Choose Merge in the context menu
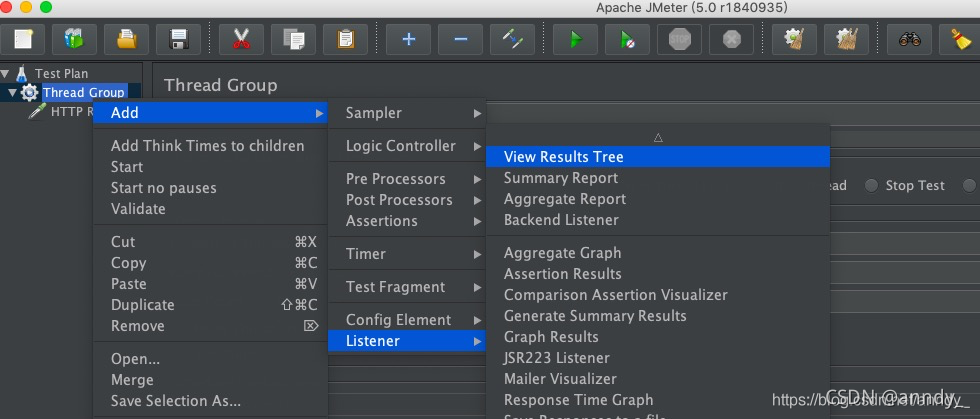 (210, 380)
